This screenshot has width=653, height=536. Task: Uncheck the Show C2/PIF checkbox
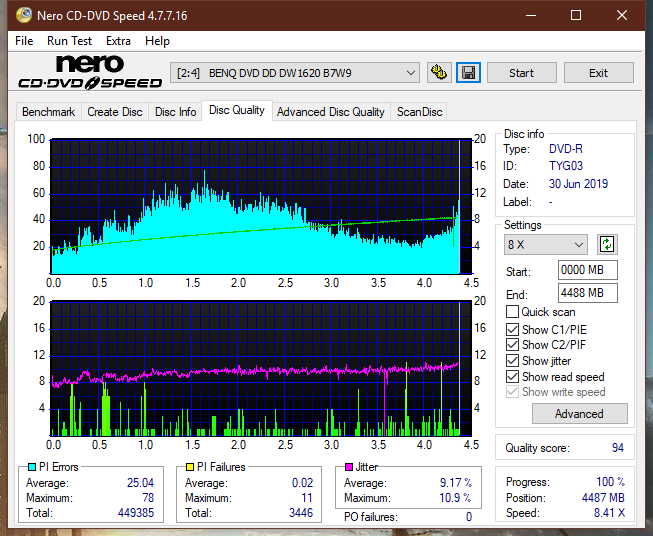512,345
